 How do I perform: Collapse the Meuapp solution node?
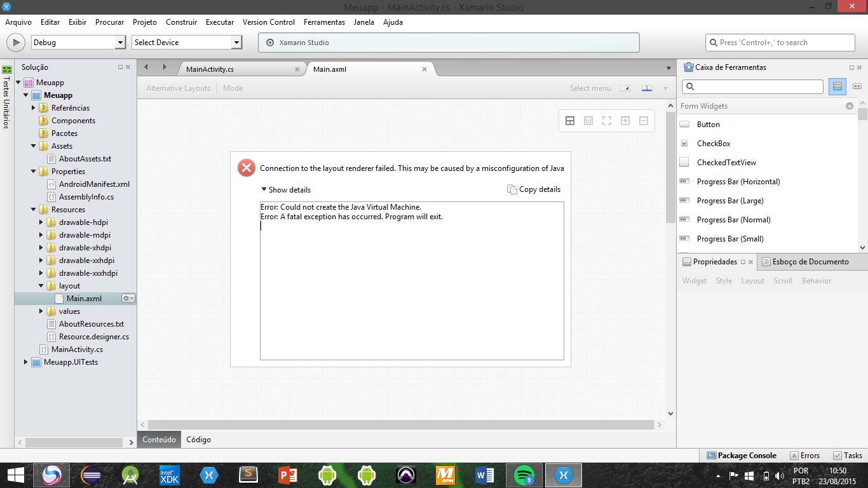click(x=18, y=83)
